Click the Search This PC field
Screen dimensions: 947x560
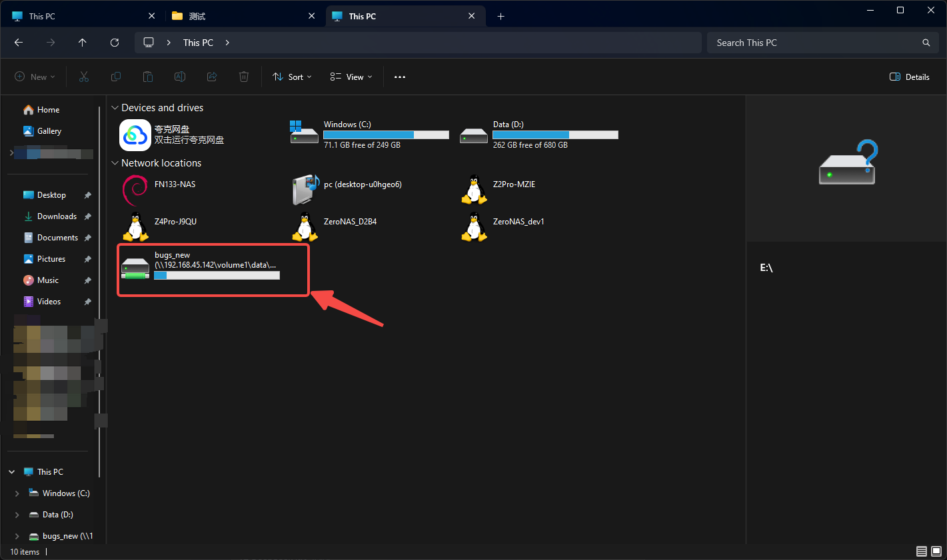822,43
